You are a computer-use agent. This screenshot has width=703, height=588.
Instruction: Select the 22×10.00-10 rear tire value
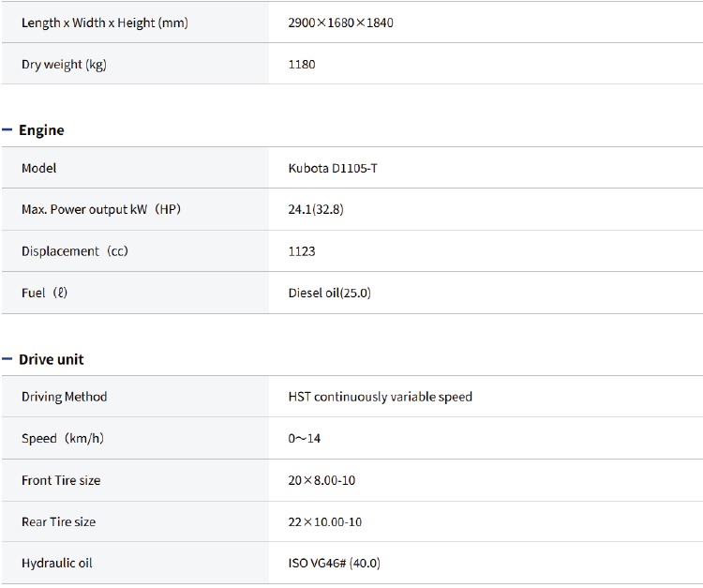(x=324, y=521)
